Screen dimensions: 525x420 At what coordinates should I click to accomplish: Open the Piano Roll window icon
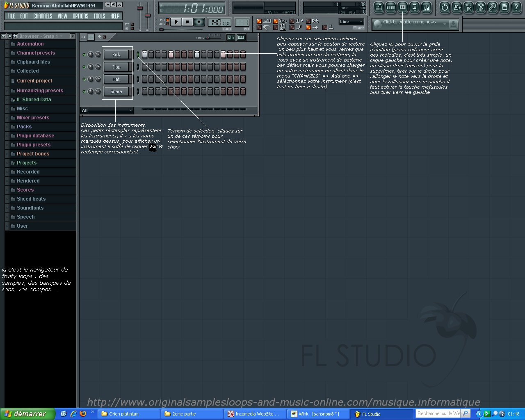[x=402, y=7]
